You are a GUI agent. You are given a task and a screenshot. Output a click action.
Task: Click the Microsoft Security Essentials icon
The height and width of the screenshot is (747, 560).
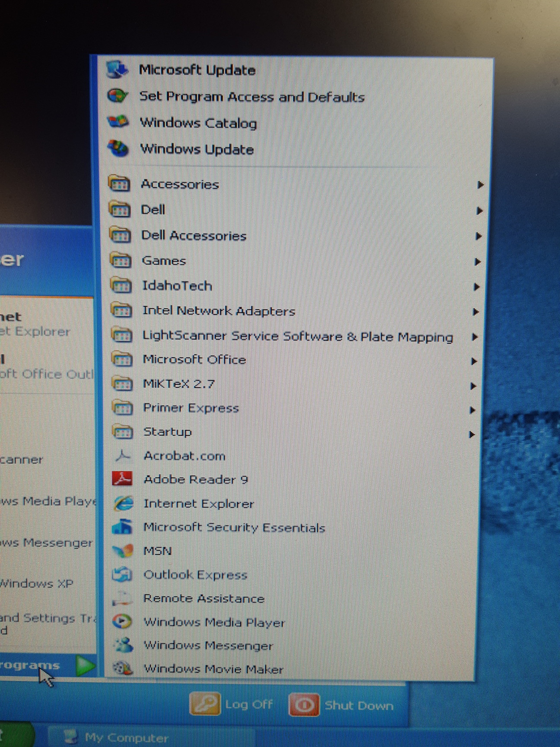click(x=122, y=527)
